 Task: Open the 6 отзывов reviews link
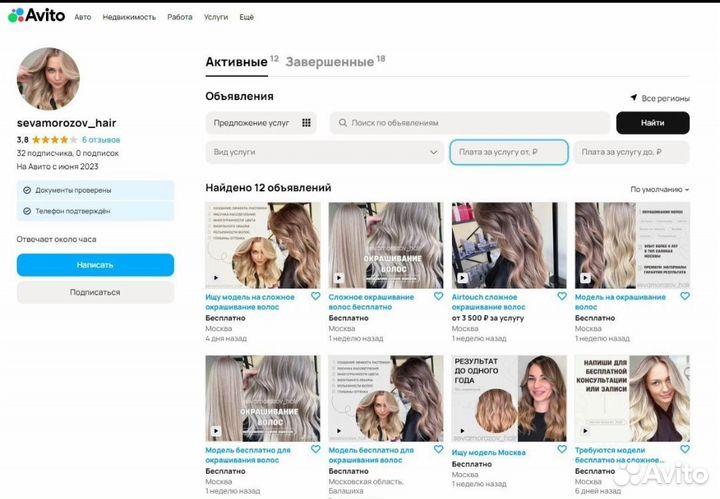tap(101, 139)
